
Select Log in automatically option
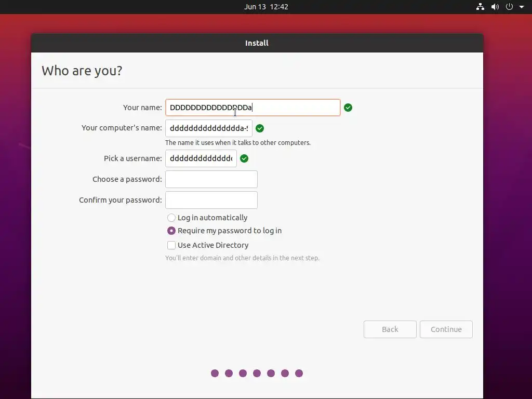pyautogui.click(x=207, y=218)
